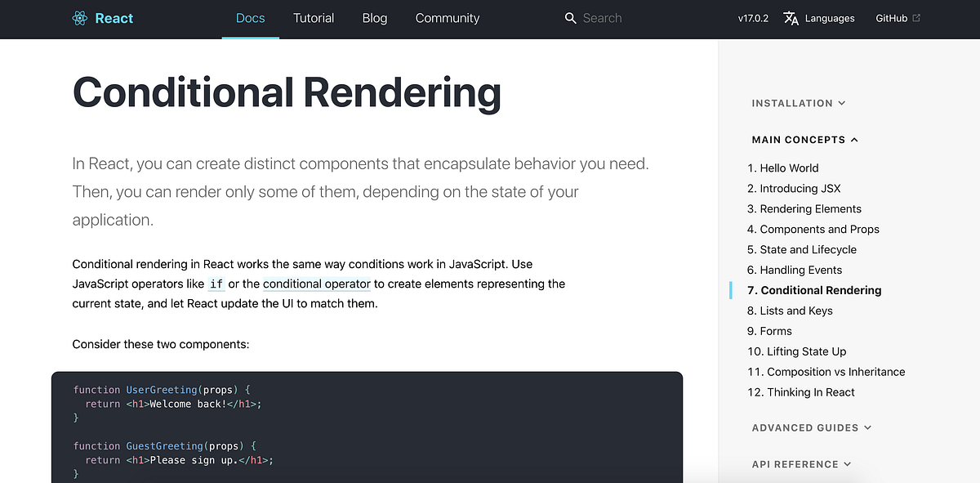Open Languages via the translate icon
Image resolution: width=980 pixels, height=483 pixels.
[x=791, y=18]
